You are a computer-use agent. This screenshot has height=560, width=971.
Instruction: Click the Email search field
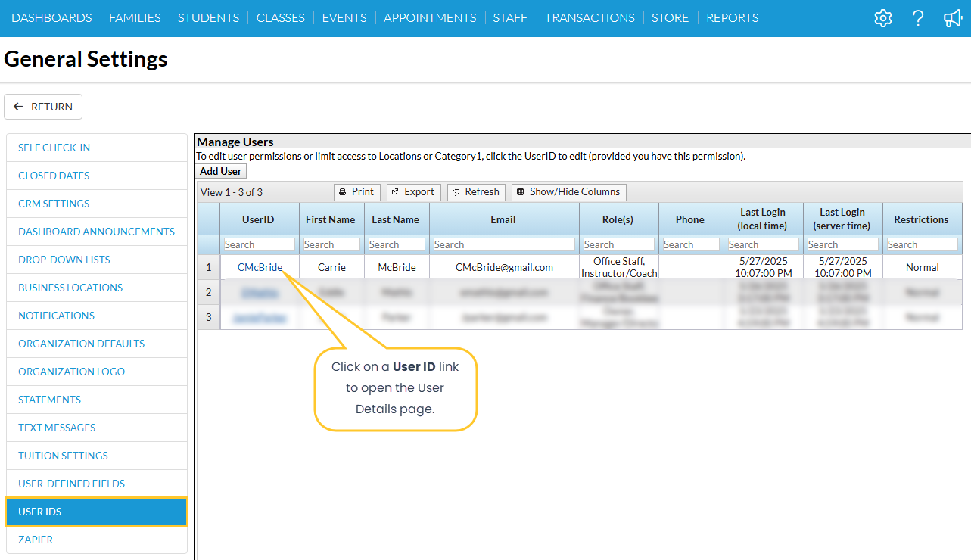click(x=504, y=244)
